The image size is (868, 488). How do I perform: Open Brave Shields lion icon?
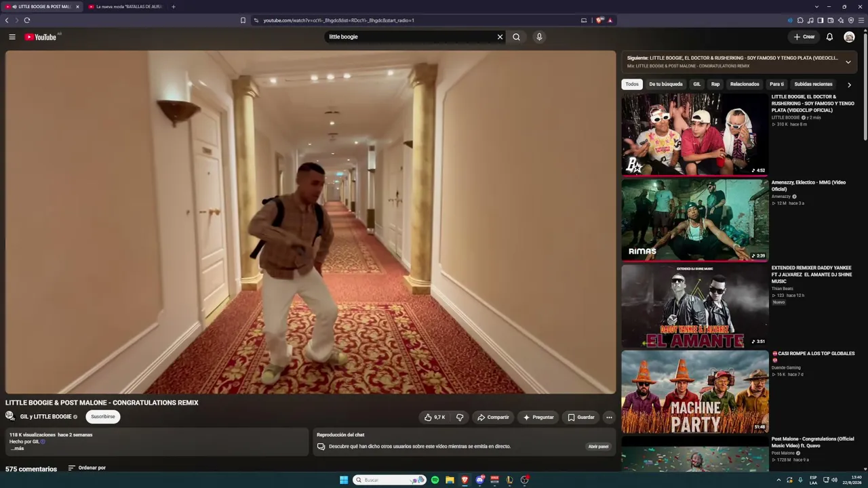[599, 20]
